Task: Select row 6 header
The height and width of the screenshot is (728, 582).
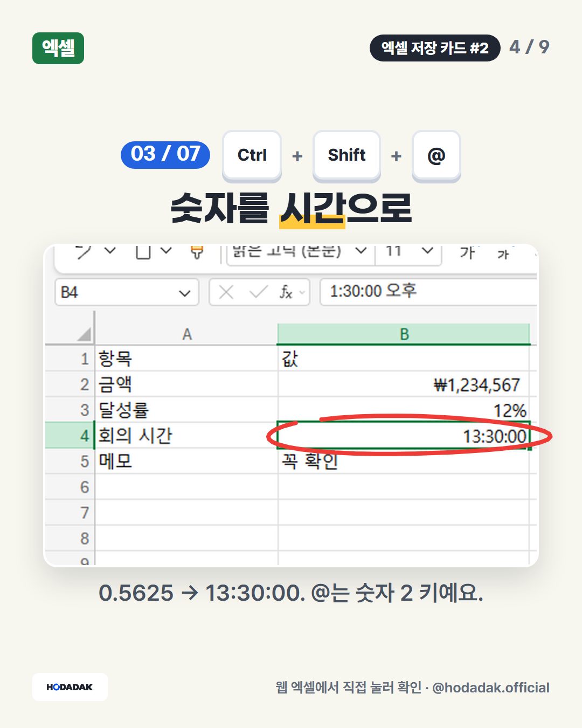Action: [x=70, y=487]
